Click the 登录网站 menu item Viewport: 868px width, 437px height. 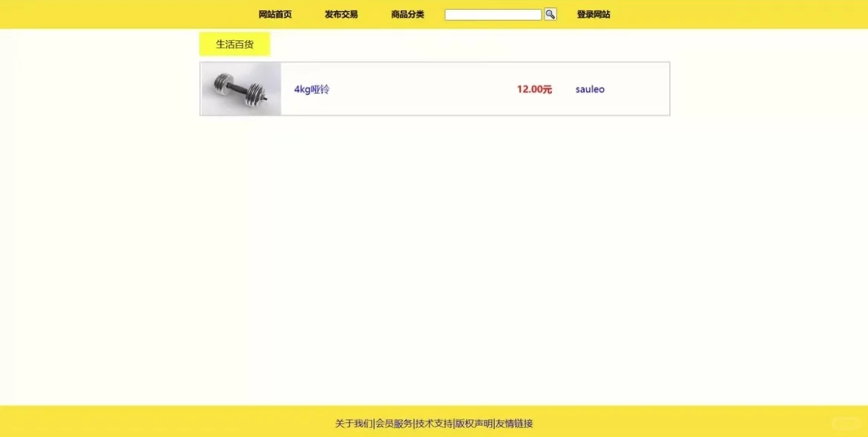point(591,13)
